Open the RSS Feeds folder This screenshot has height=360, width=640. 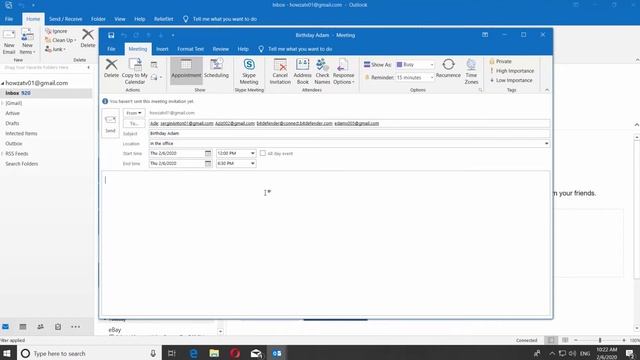pos(17,154)
